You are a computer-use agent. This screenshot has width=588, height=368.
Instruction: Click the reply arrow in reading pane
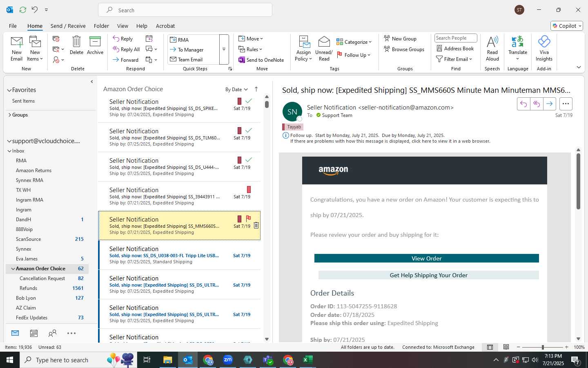pos(523,104)
